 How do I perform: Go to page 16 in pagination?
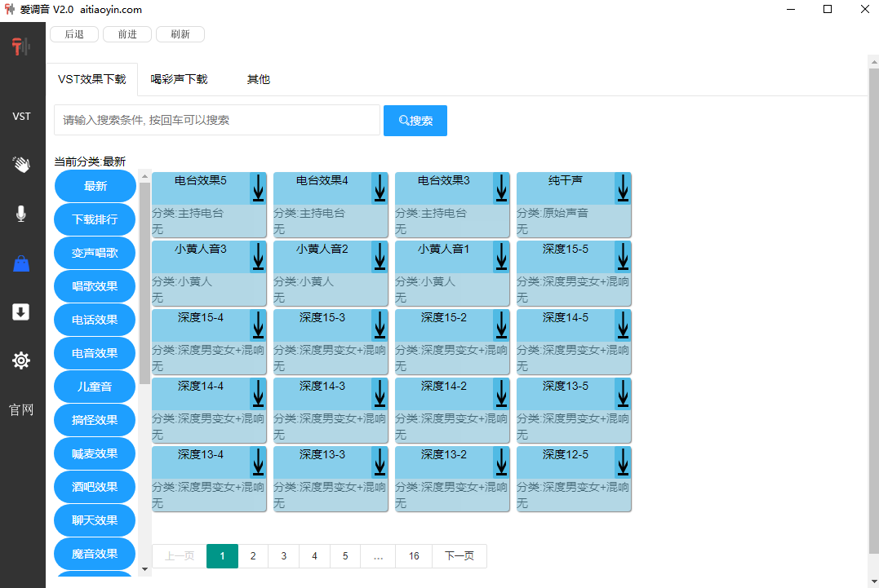click(413, 555)
